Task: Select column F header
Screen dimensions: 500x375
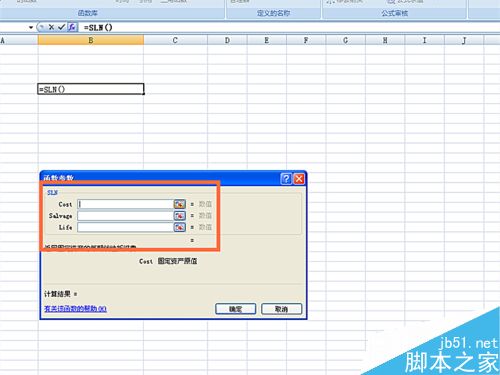Action: 306,40
